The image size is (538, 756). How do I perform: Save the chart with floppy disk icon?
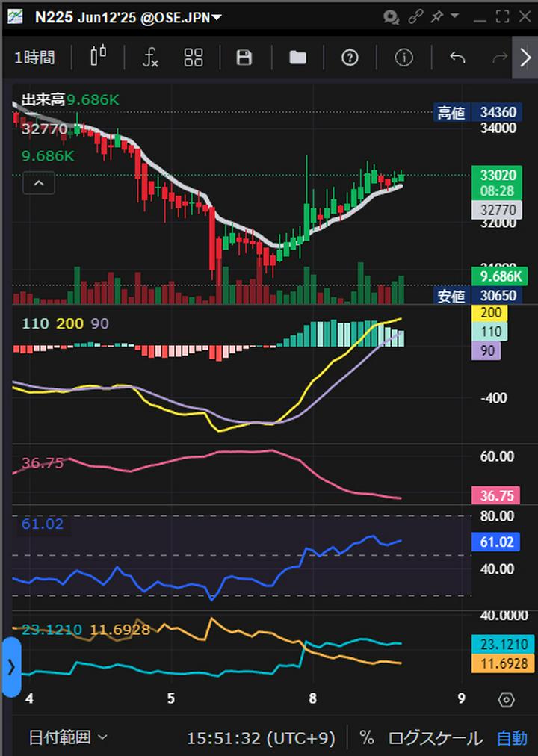pyautogui.click(x=244, y=58)
